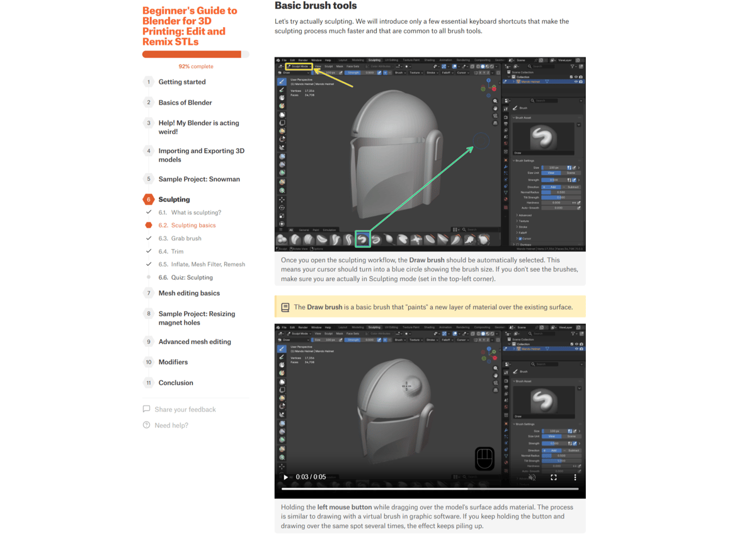756x540 pixels.
Task: Click the grey dot beside Quiz: Sculpting
Action: pyautogui.click(x=149, y=277)
